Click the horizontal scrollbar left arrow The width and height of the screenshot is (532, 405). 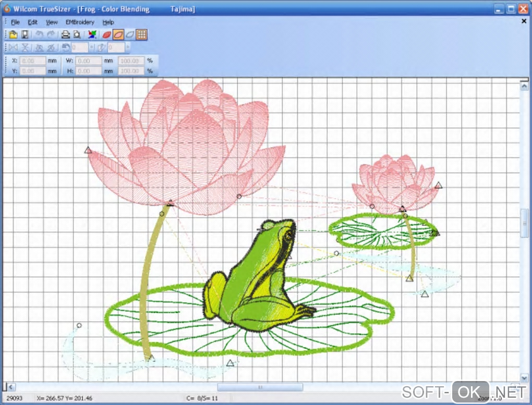[10, 387]
